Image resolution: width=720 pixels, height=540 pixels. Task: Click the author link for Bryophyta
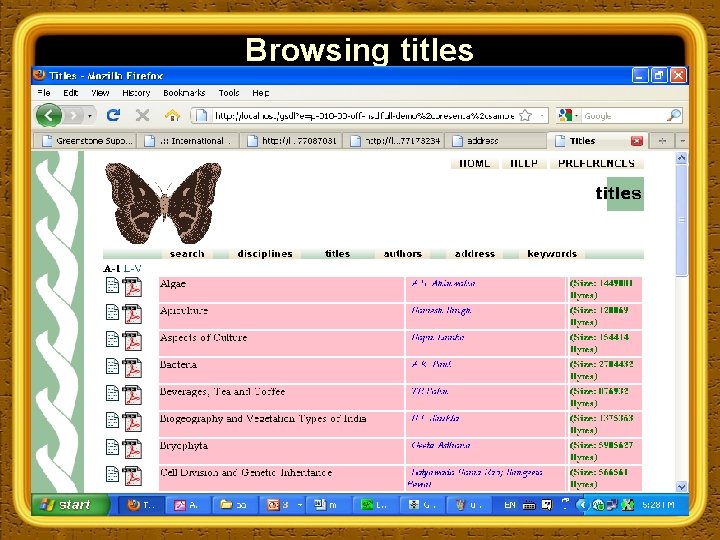(x=440, y=445)
